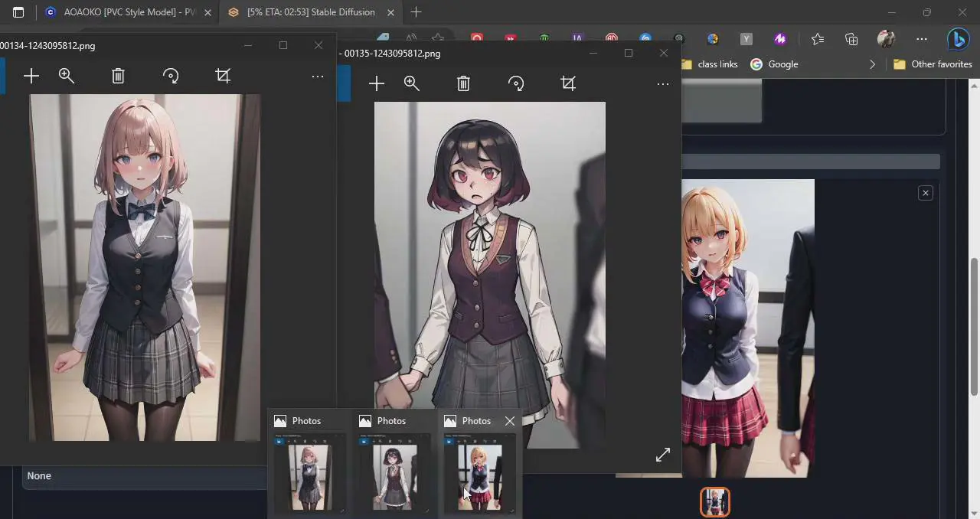Enter full screen in the 00135 photo window
Viewport: 980px width, 519px height.
[x=663, y=455]
